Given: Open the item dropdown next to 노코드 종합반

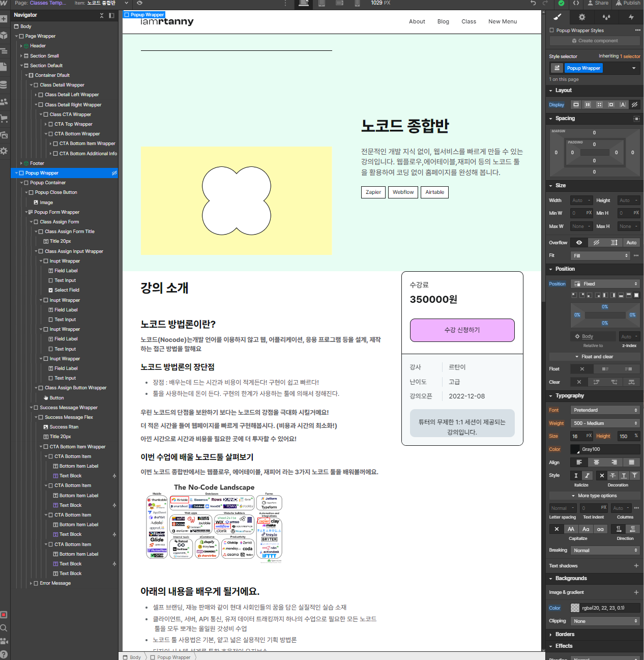Looking at the screenshot, I should pos(126,3).
